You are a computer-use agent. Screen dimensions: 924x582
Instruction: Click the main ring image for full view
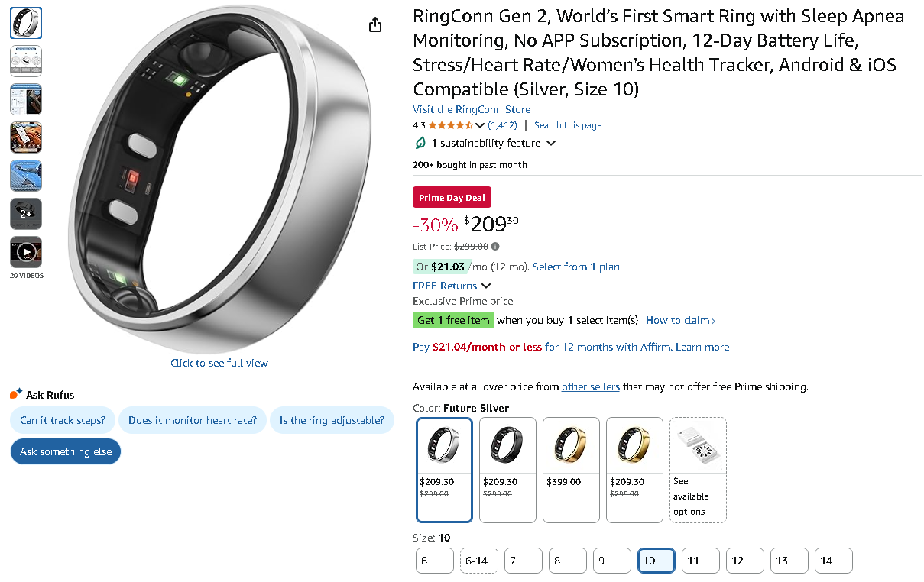[x=219, y=183]
